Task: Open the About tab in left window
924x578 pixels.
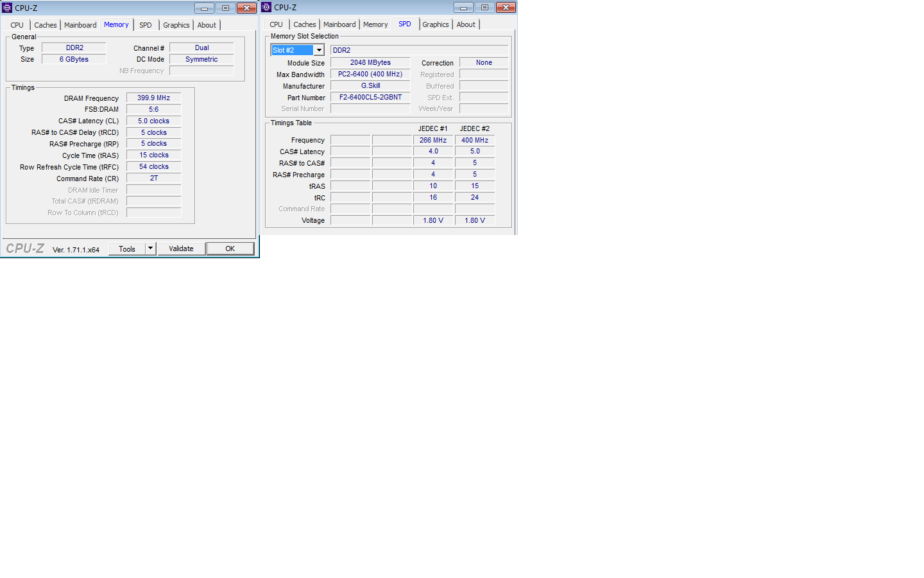Action: (207, 25)
